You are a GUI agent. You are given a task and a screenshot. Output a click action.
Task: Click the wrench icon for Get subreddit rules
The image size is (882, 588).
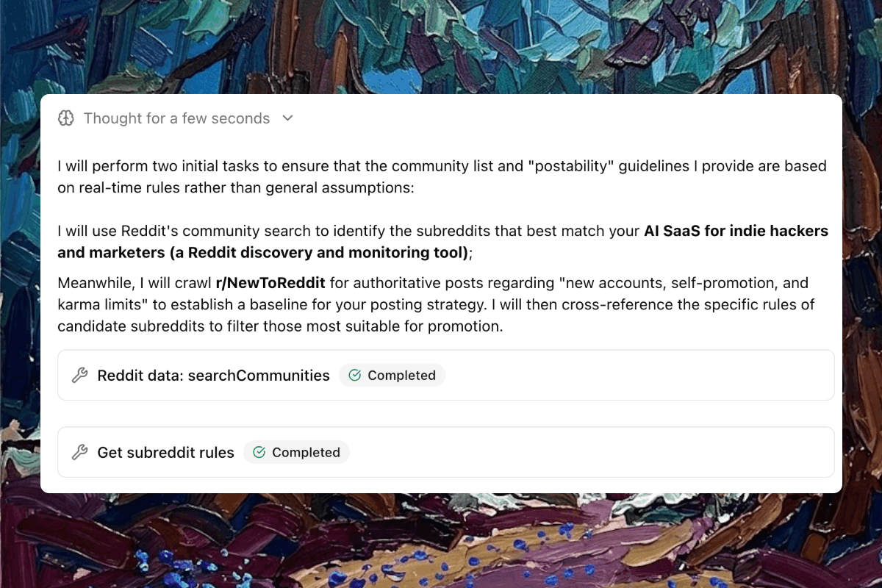coord(79,453)
